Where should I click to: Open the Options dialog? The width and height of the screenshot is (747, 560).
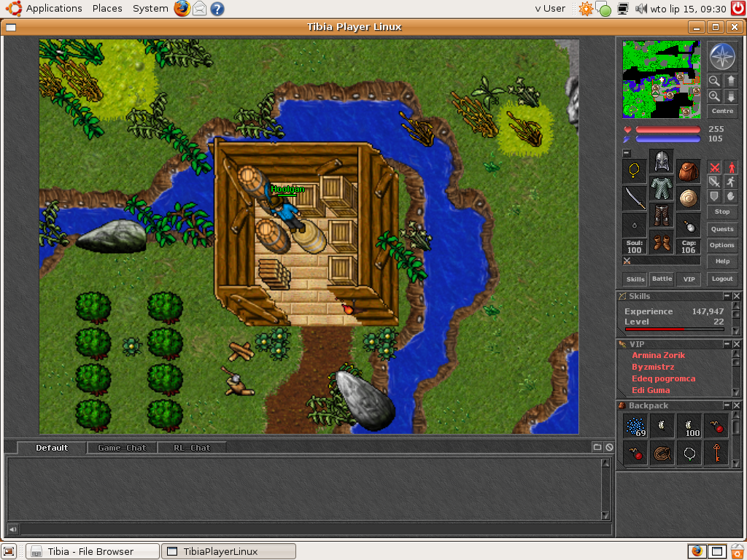tap(722, 245)
